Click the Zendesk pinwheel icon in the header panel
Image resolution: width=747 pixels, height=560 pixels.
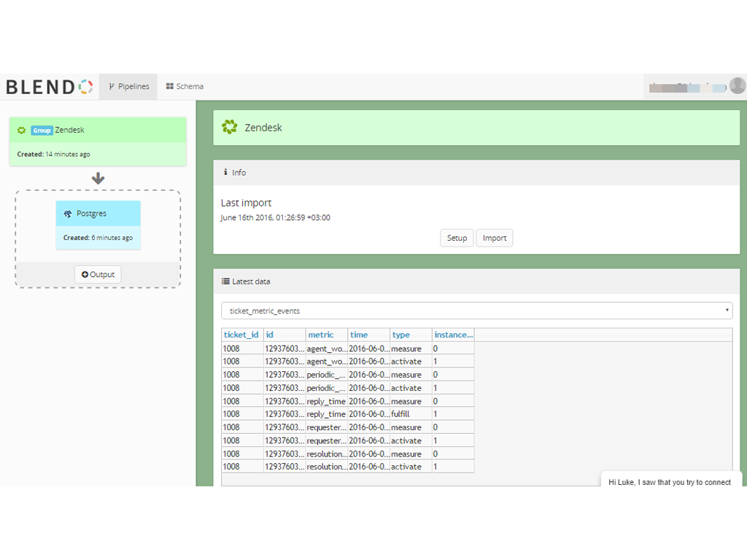click(x=230, y=126)
